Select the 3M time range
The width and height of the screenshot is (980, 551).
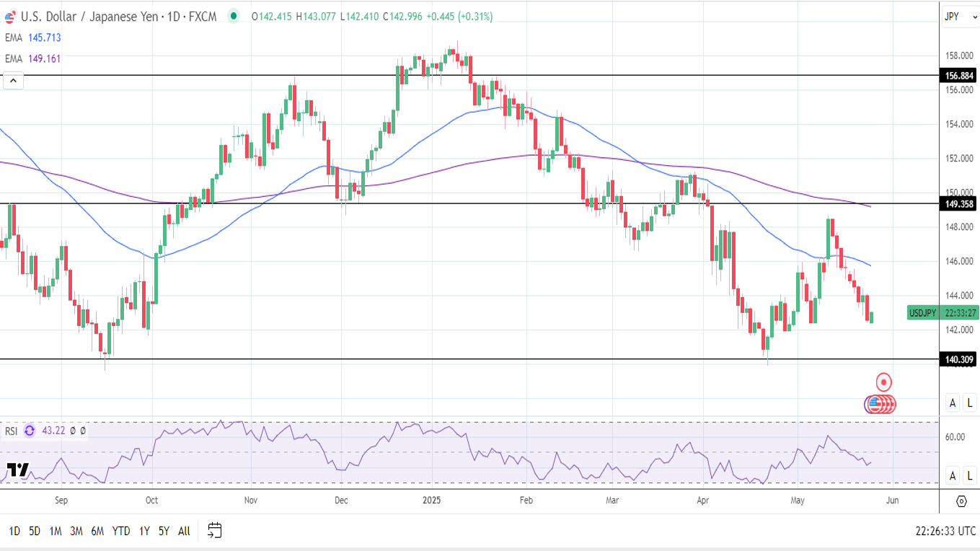tap(76, 531)
